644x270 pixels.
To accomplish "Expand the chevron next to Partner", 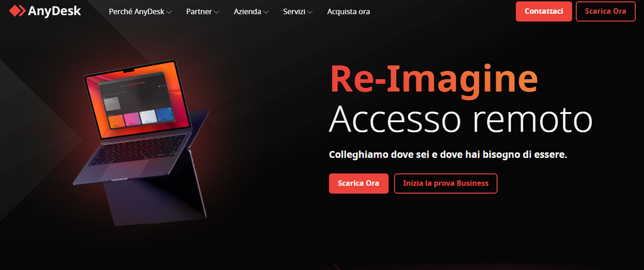I will (216, 13).
